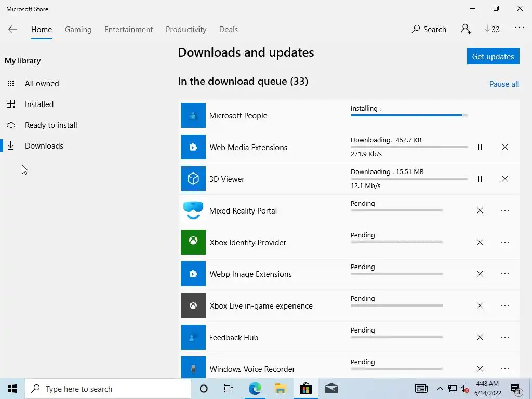
Task: Click the Get updates button
Action: coord(493,56)
